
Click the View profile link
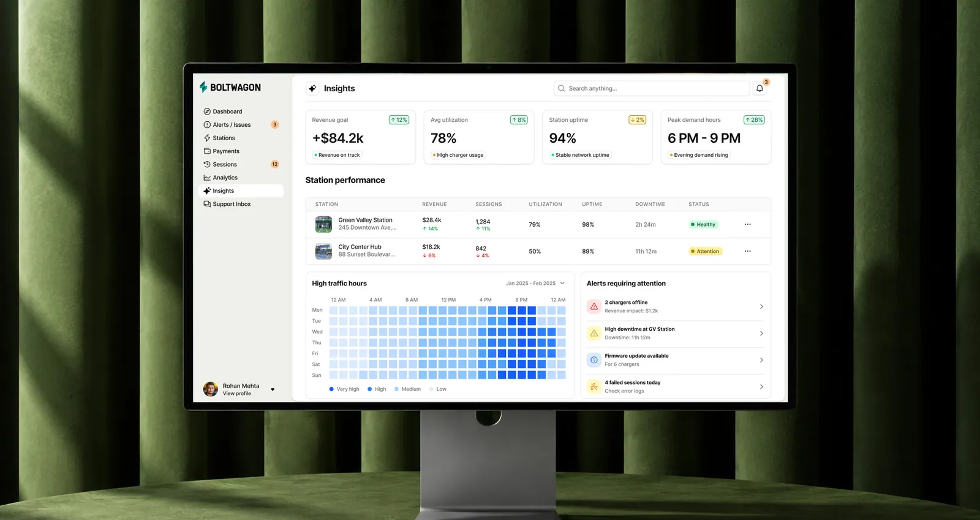coord(237,394)
